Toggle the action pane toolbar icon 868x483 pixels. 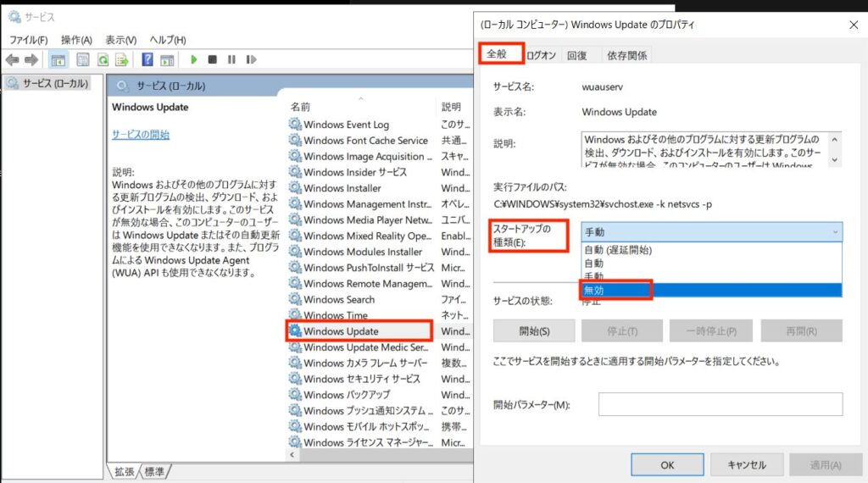tap(167, 60)
